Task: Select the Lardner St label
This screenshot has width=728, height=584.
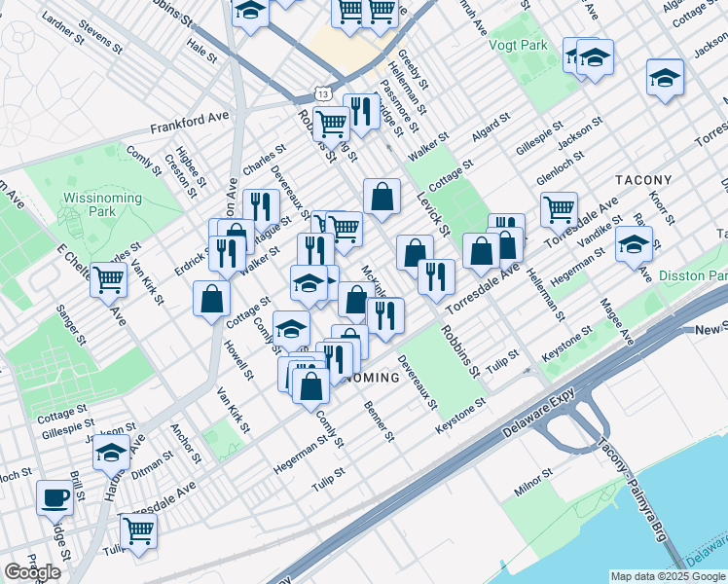Action: click(62, 28)
